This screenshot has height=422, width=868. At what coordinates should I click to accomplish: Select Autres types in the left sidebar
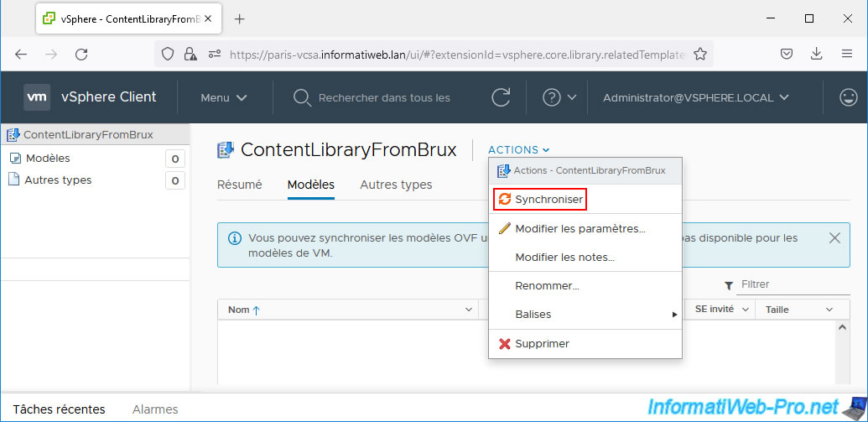[x=58, y=180]
